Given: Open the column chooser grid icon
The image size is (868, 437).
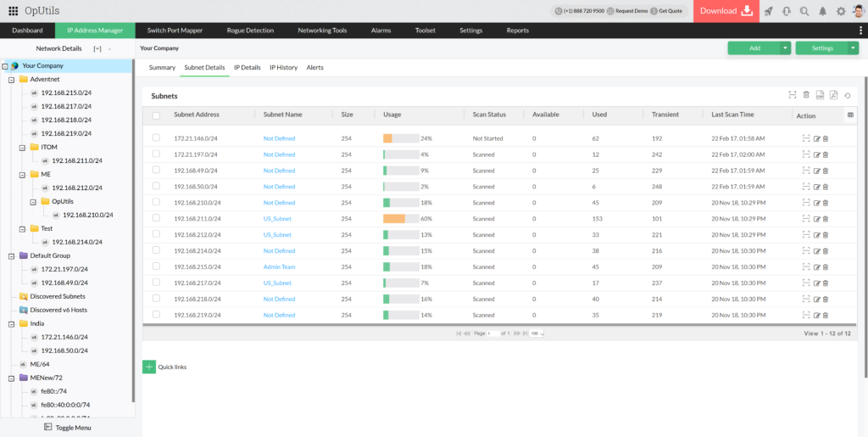Looking at the screenshot, I should pyautogui.click(x=850, y=115).
